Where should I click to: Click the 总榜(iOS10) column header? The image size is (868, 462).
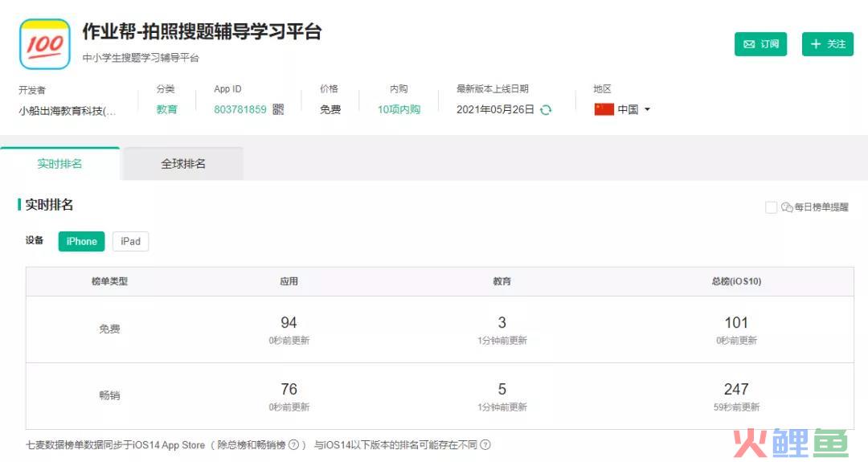tap(736, 281)
